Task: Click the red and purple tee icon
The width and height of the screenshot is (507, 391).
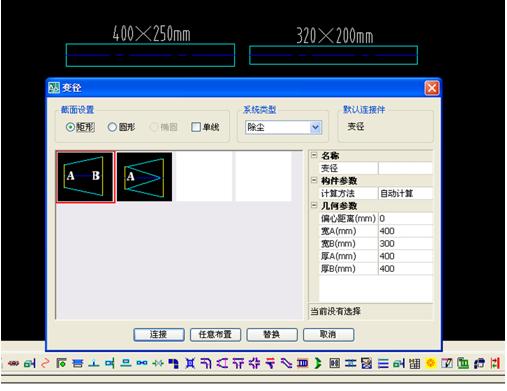Action: point(270,363)
